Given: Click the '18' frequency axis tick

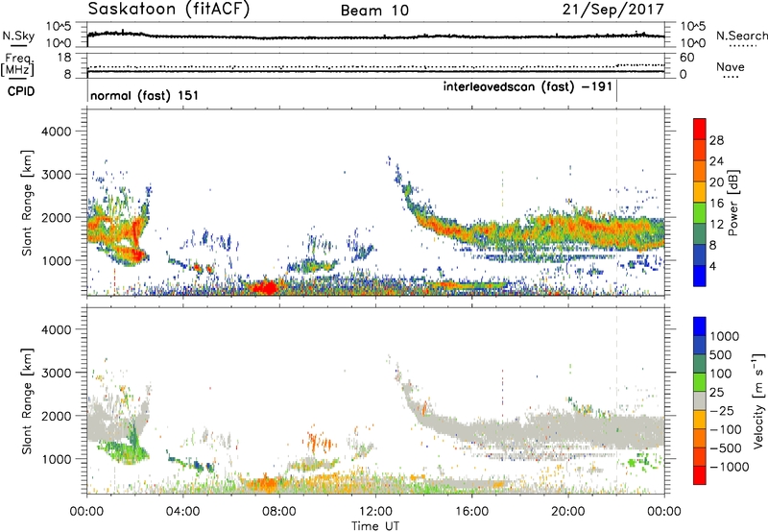Looking at the screenshot, I should click(64, 58).
